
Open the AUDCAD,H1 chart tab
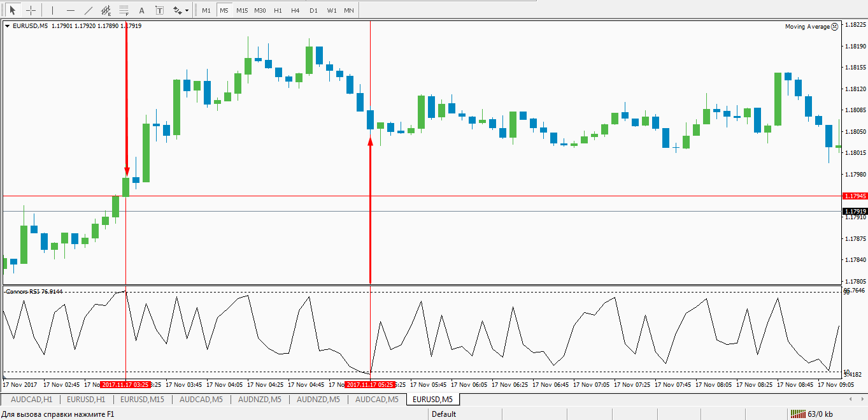click(31, 400)
